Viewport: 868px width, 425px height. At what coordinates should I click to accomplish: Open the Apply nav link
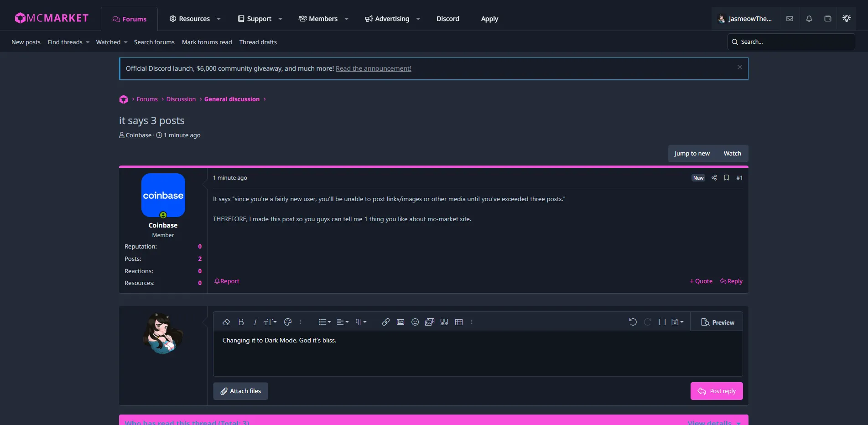[489, 19]
